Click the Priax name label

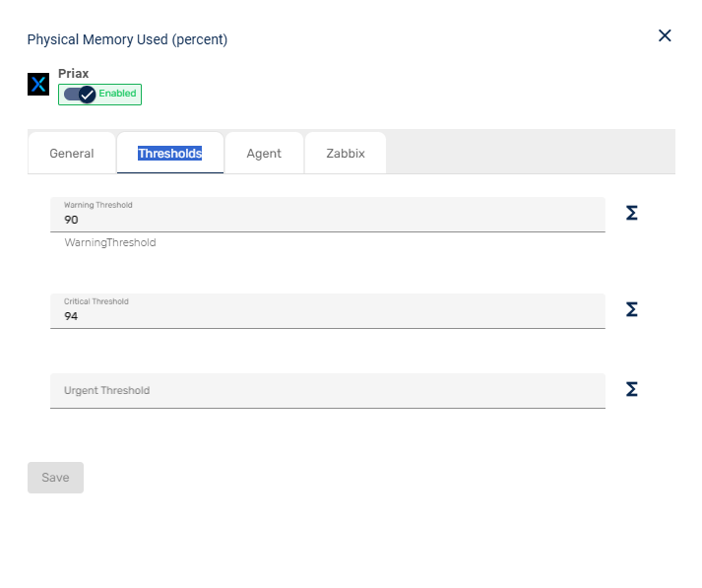tap(74, 74)
